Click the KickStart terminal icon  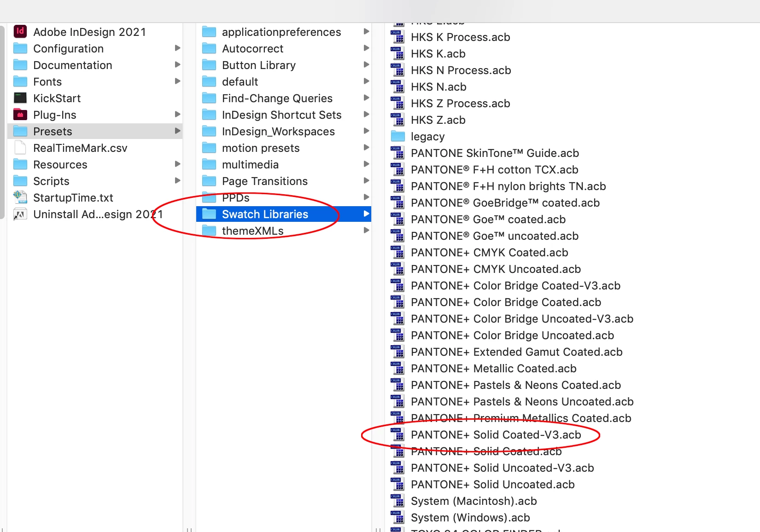point(20,98)
